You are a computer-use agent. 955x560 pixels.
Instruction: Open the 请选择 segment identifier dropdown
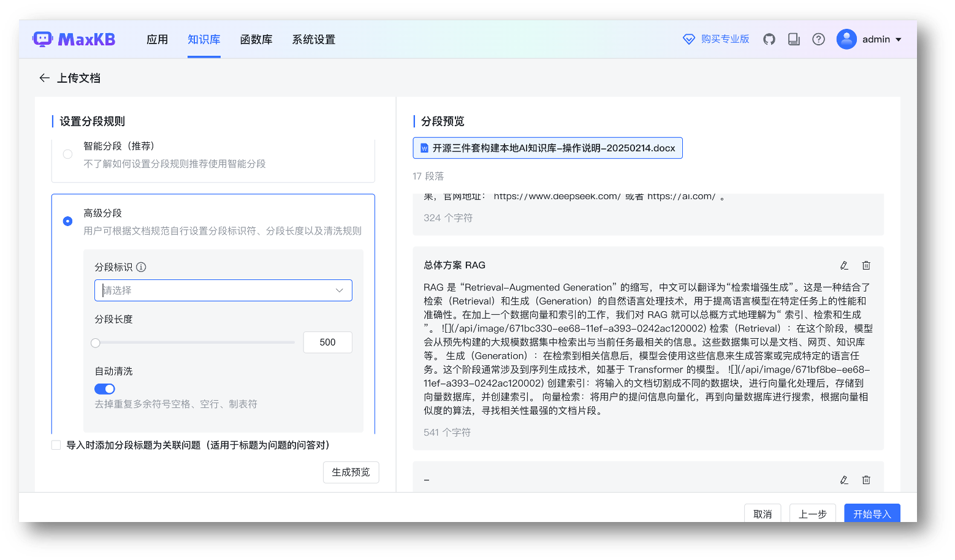tap(223, 290)
